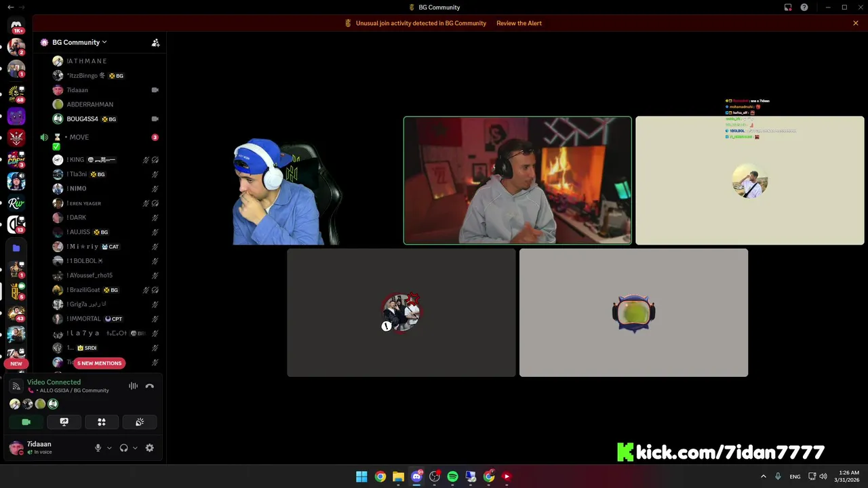Select user !EREN YEAGER in list
This screenshot has width=868, height=488.
(107, 203)
